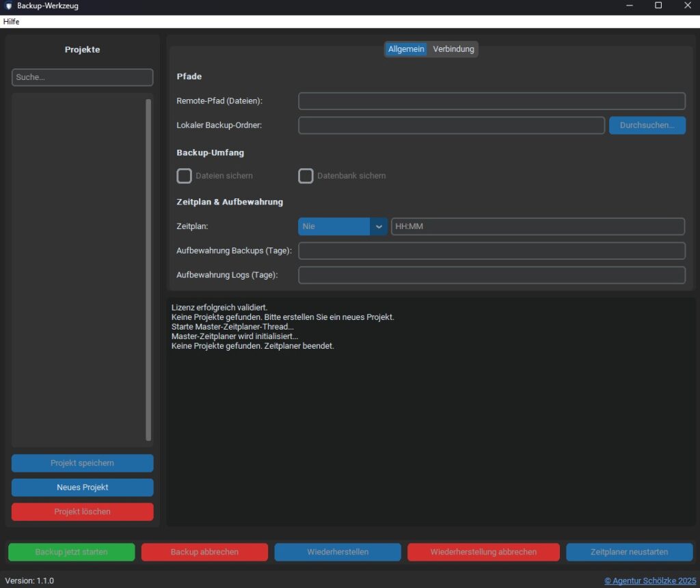Screen dimensions: 700x588
Task: Close the Backup-Werkzeug window
Action: pos(688,5)
